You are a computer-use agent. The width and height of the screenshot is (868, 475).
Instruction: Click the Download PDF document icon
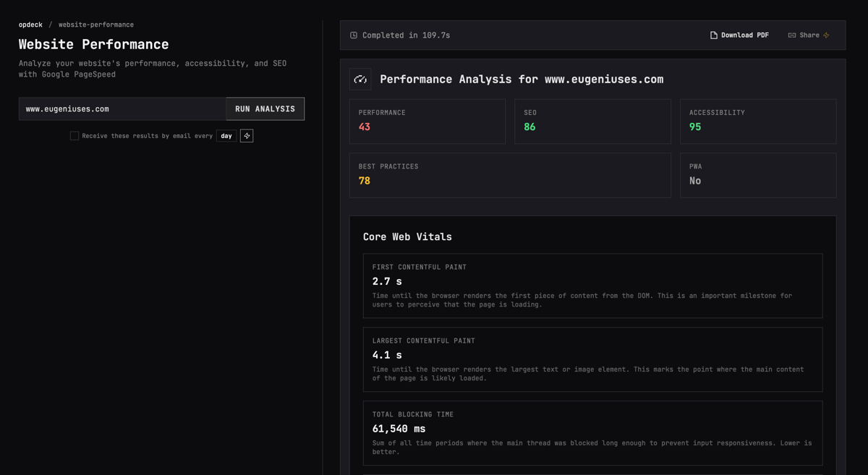pyautogui.click(x=714, y=35)
